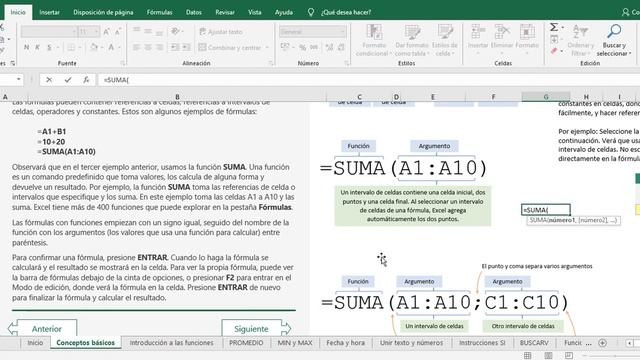Open the General number format dropdown
This screenshot has width=640, height=360.
pyautogui.click(x=342, y=31)
